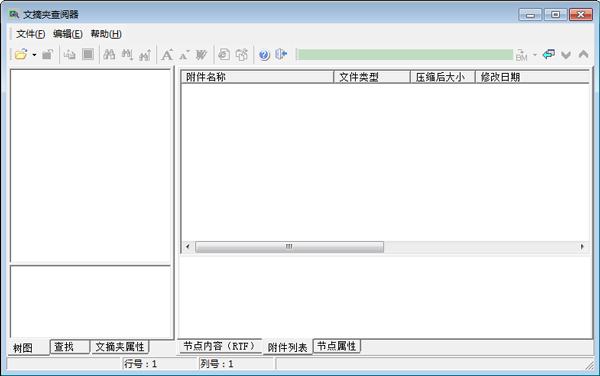Click the exit door icon
Screen dimensions: 600x376
click(x=281, y=54)
